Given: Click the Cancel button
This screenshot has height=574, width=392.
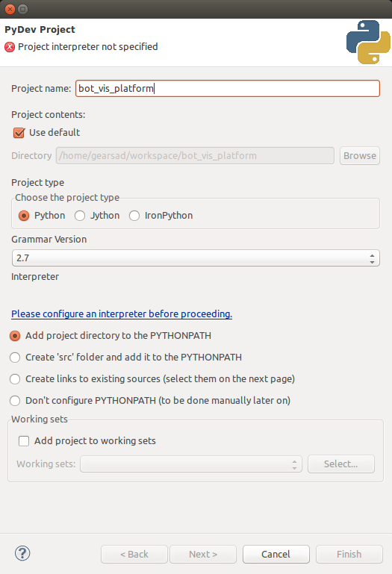Looking at the screenshot, I should point(276,555).
